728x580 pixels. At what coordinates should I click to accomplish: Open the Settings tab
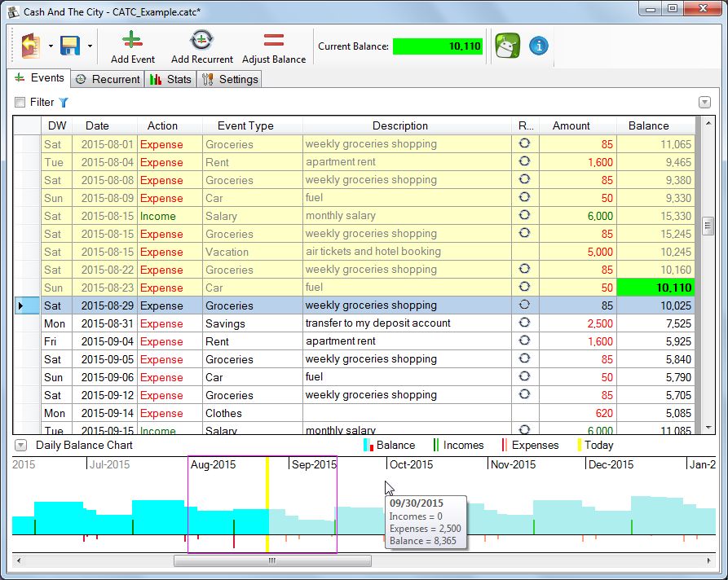pyautogui.click(x=230, y=79)
